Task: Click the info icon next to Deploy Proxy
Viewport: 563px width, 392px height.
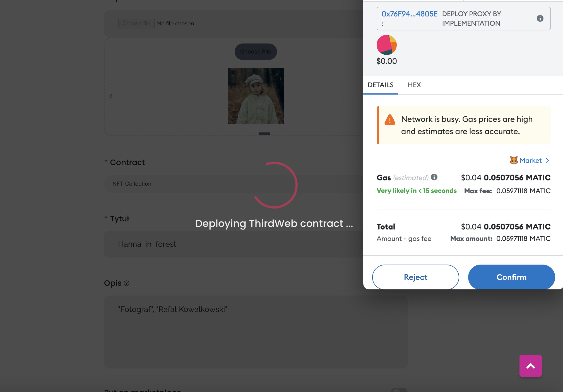Action: tap(540, 18)
